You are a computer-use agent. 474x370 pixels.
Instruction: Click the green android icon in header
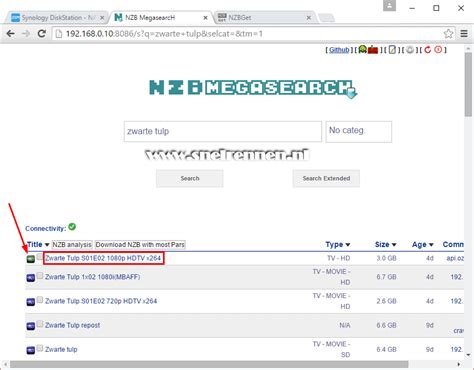(362, 50)
